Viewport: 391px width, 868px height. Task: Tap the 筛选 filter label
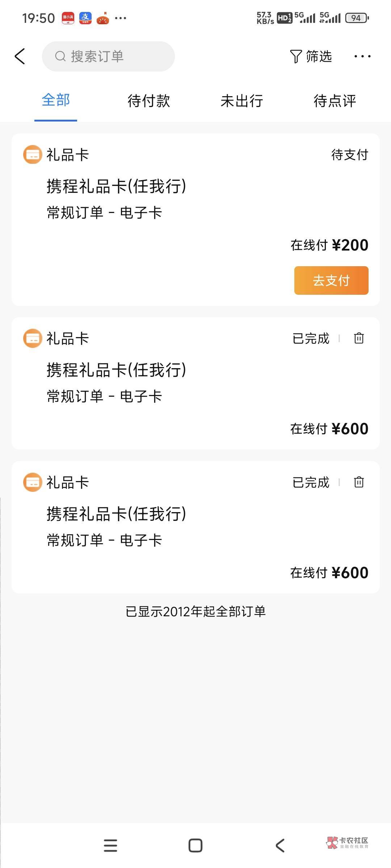coord(319,56)
